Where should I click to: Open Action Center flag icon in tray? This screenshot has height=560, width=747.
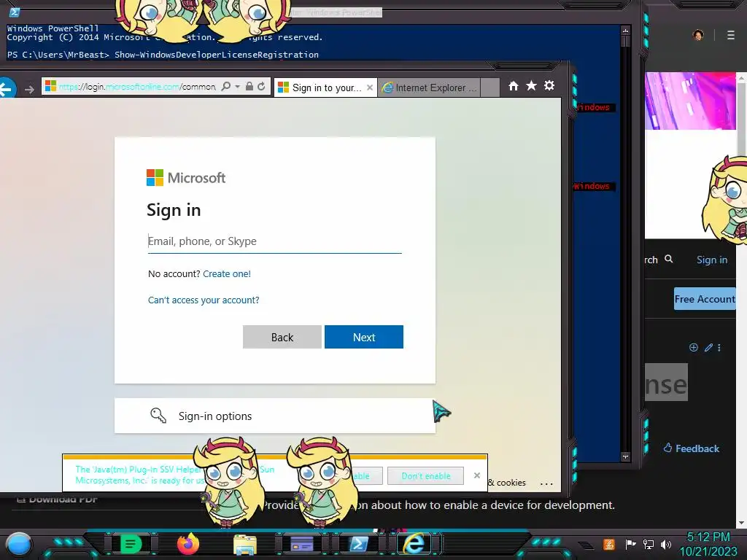[630, 544]
